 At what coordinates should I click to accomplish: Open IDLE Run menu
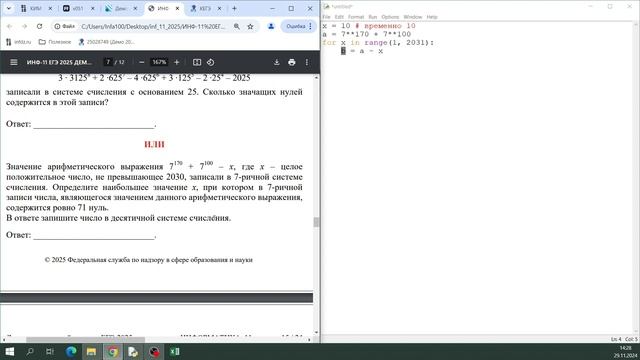coord(373,17)
